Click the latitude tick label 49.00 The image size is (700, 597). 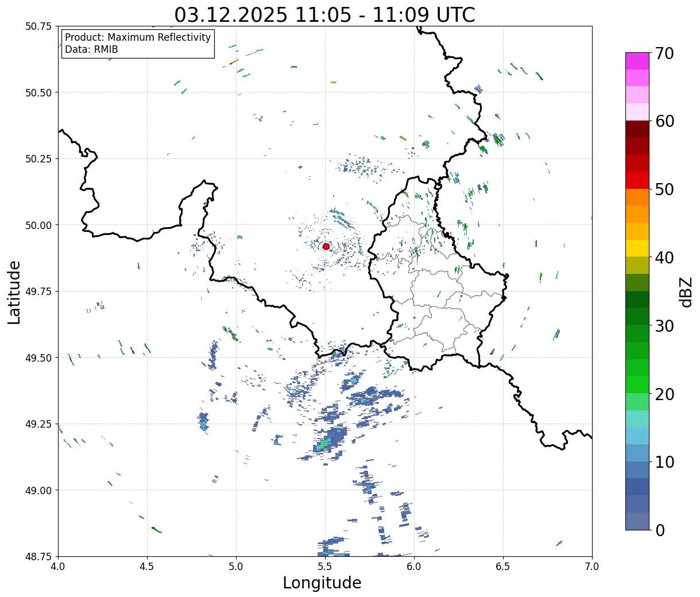(x=38, y=490)
